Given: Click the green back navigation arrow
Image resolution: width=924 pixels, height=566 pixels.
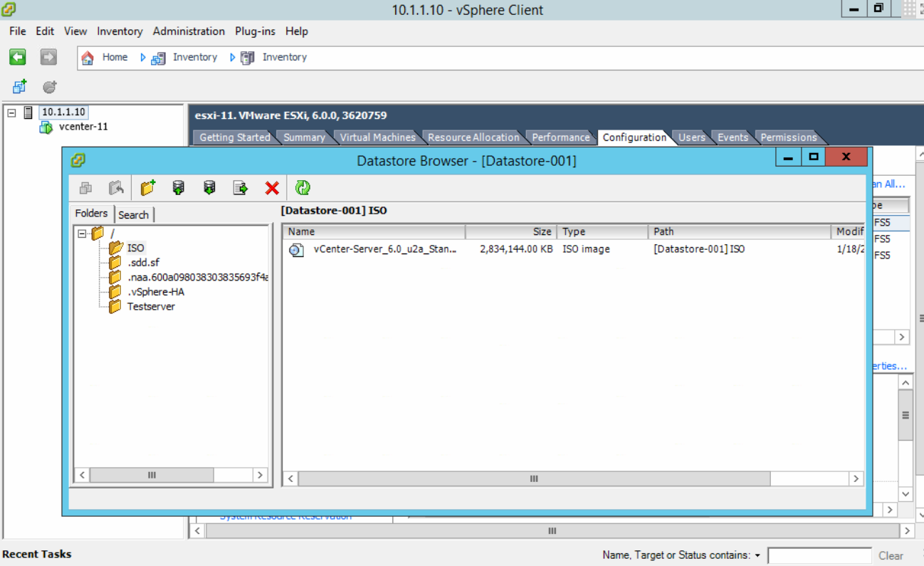Looking at the screenshot, I should pos(18,57).
